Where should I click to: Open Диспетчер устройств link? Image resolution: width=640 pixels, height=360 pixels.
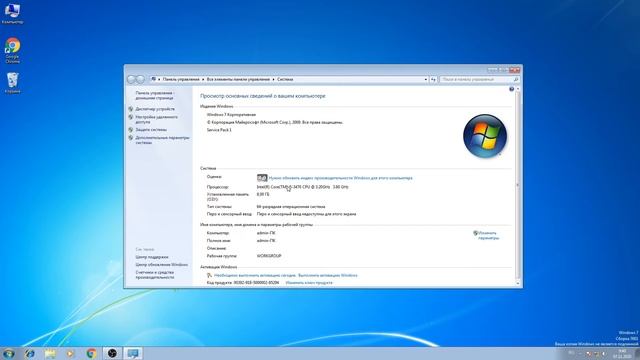[x=155, y=109]
